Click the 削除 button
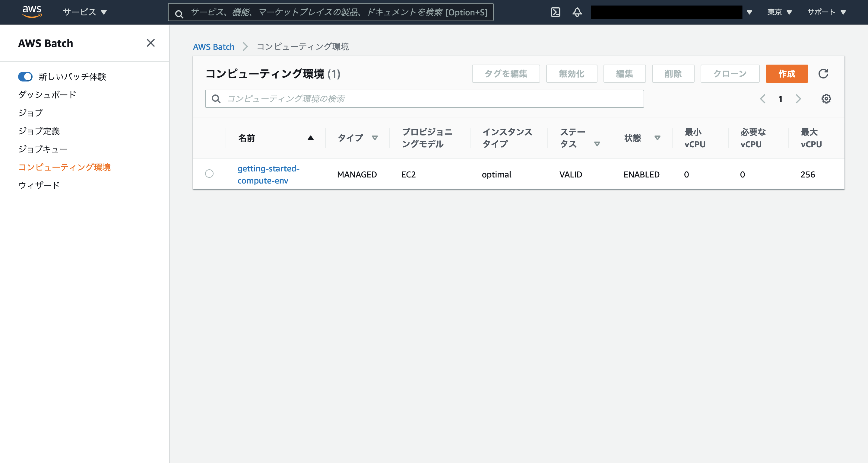 click(673, 74)
